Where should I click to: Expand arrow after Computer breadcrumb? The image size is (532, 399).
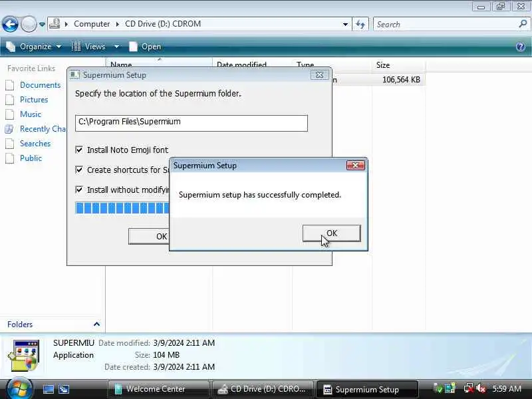click(118, 24)
